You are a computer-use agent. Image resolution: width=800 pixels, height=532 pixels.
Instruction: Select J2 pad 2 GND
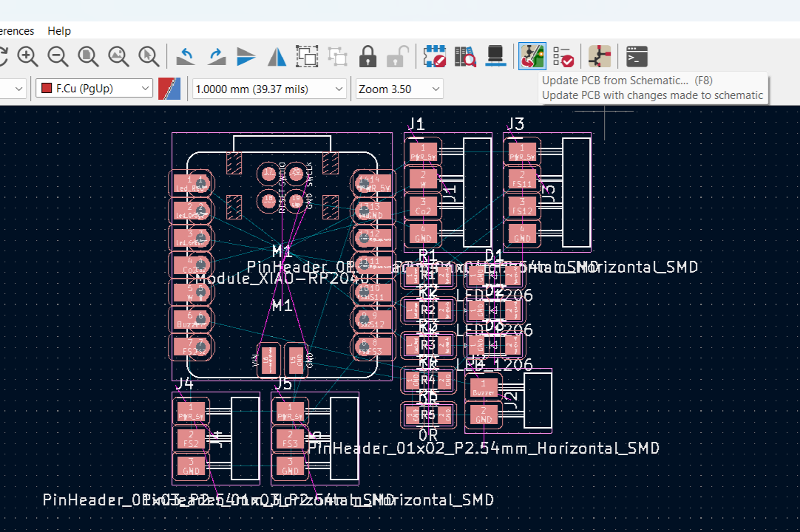pyautogui.click(x=484, y=415)
